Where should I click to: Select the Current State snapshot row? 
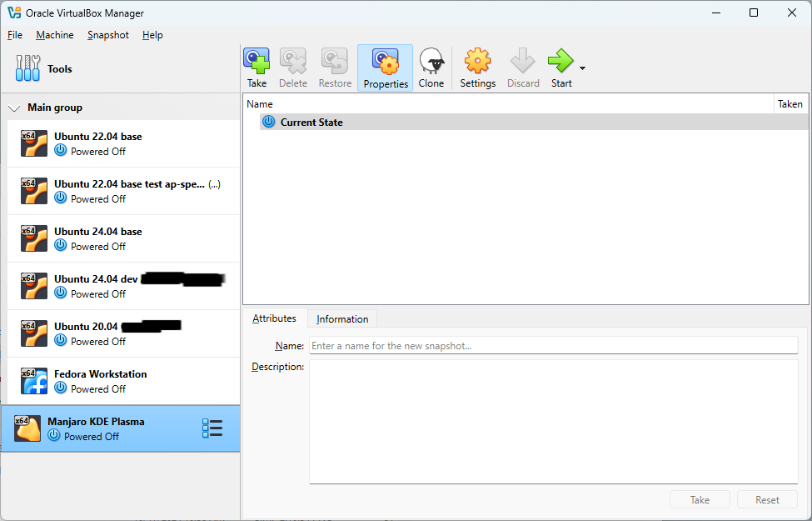533,122
